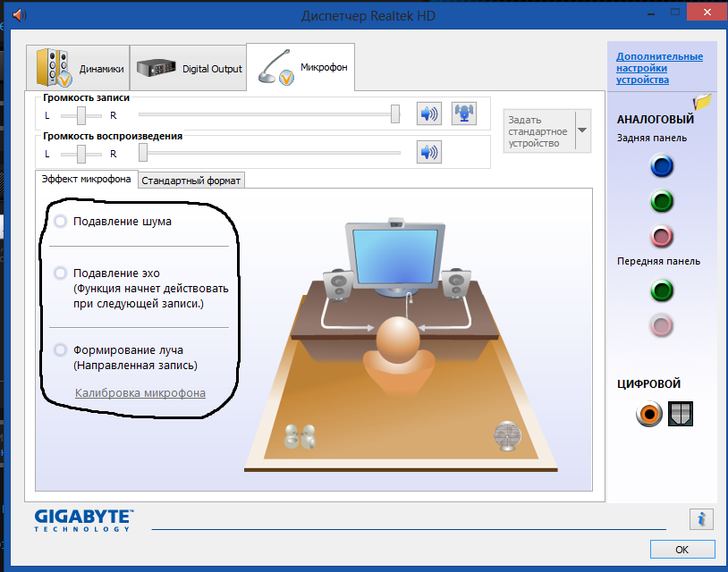This screenshot has width=728, height=572.
Task: Minimize the Диспетчер Realtek HD window
Action: pos(651,13)
